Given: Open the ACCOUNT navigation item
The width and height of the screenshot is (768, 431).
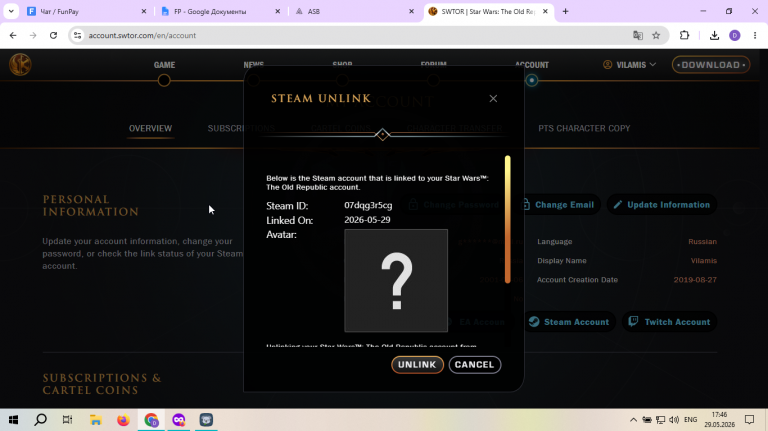Looking at the screenshot, I should [x=531, y=65].
